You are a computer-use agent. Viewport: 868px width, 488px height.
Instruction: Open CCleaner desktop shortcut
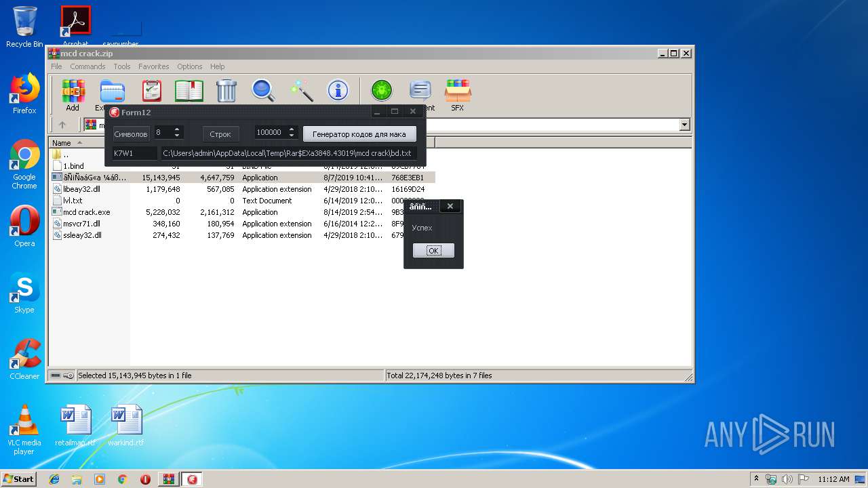click(x=24, y=359)
